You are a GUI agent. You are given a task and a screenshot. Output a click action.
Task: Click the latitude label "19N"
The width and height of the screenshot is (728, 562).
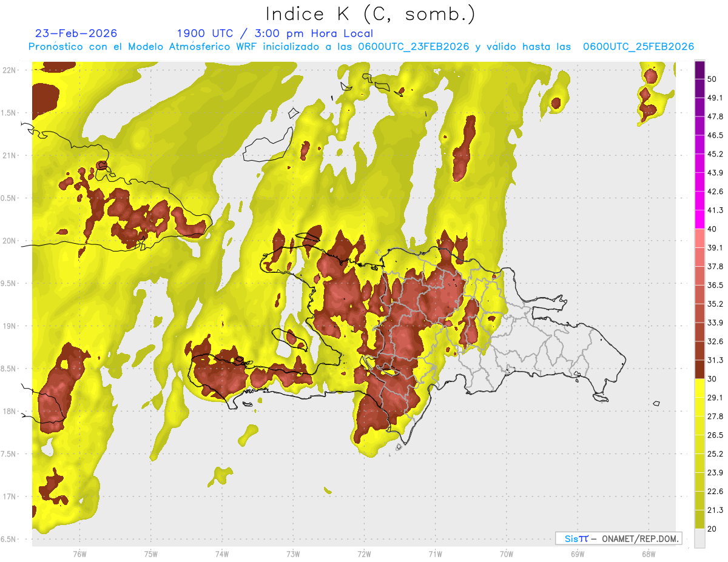click(x=10, y=326)
